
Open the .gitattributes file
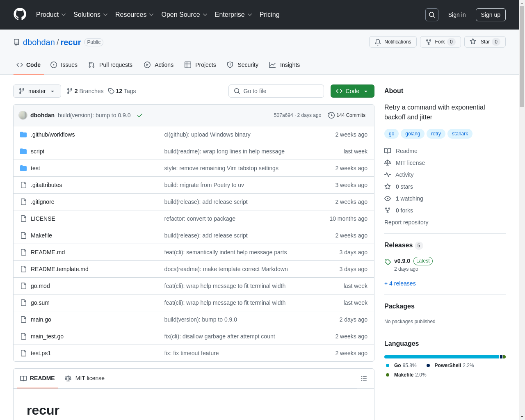point(46,185)
